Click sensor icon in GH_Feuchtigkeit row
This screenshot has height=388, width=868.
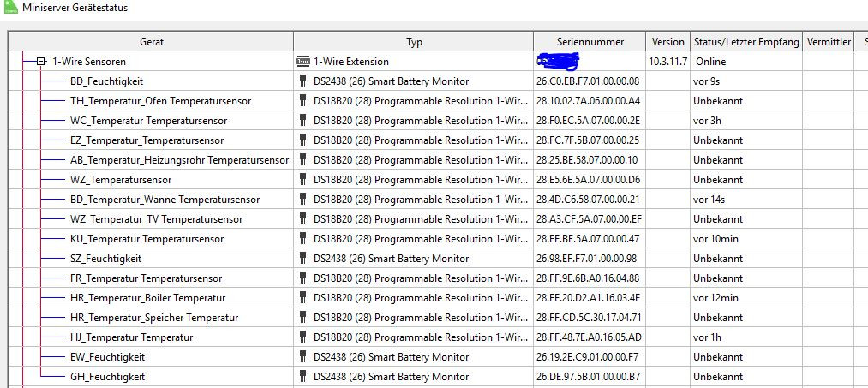click(302, 377)
